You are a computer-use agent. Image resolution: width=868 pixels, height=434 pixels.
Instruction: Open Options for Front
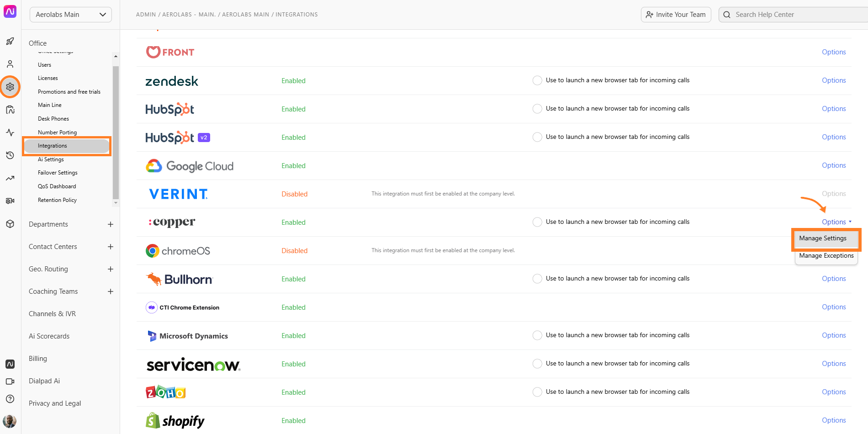pyautogui.click(x=834, y=52)
